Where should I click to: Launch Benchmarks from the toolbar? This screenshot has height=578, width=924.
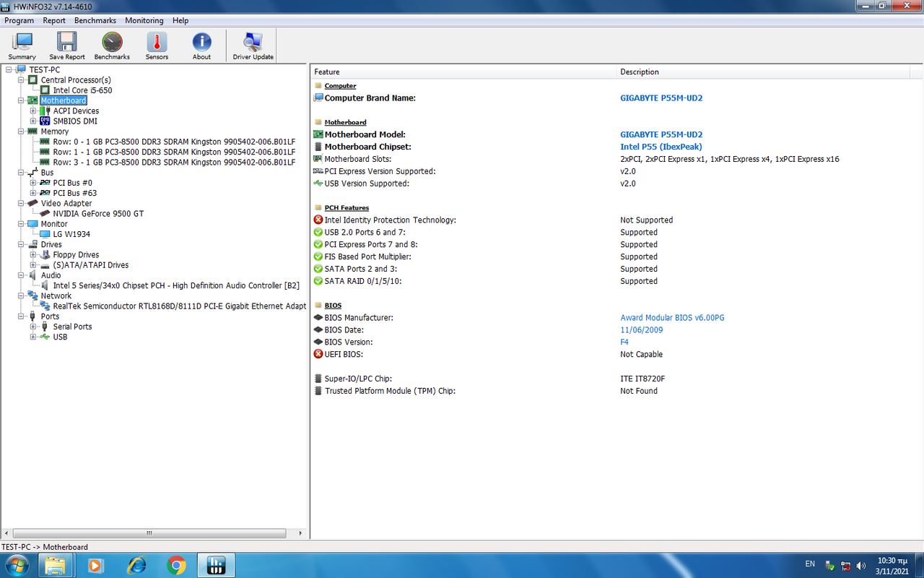[x=112, y=46]
